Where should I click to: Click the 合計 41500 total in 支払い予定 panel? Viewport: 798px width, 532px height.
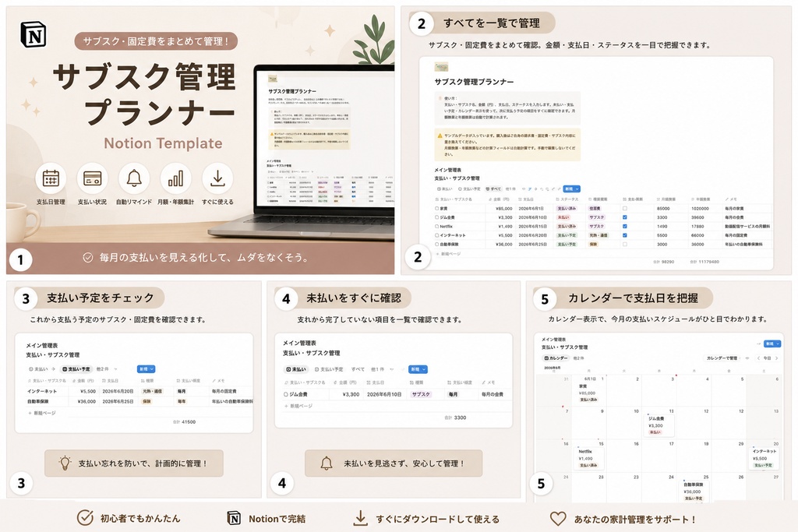(184, 421)
